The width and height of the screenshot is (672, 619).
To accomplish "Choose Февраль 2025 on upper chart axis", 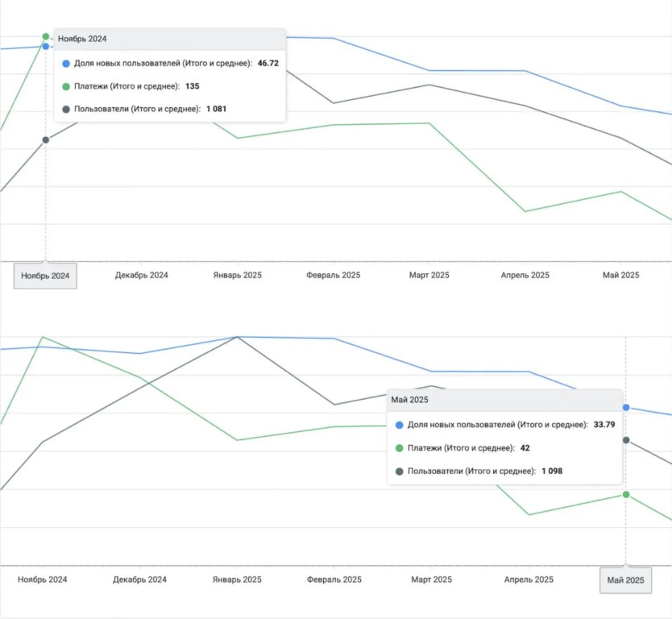I will [334, 275].
